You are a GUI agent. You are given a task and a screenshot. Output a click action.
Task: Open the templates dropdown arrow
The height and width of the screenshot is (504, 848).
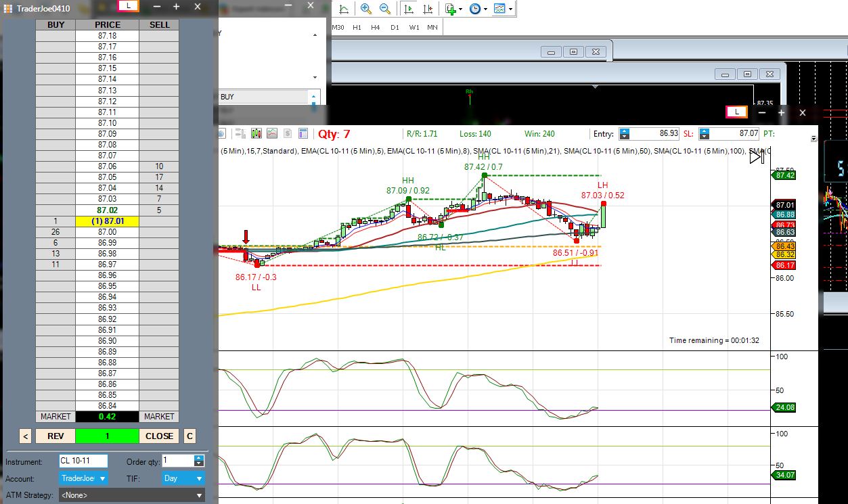click(x=510, y=9)
